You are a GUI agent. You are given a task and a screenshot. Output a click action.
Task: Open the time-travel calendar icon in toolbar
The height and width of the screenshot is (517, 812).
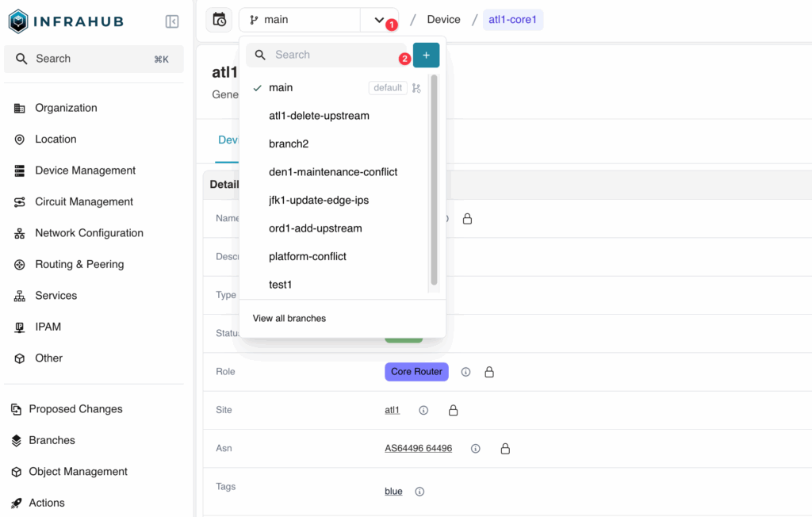[x=220, y=19]
